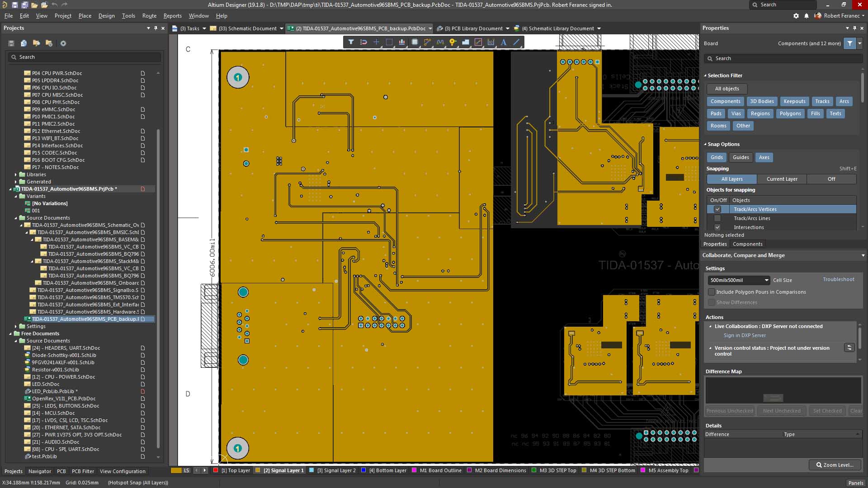Open the Cell Size 500milx500mil dropdown
868x488 pixels.
[x=766, y=280]
